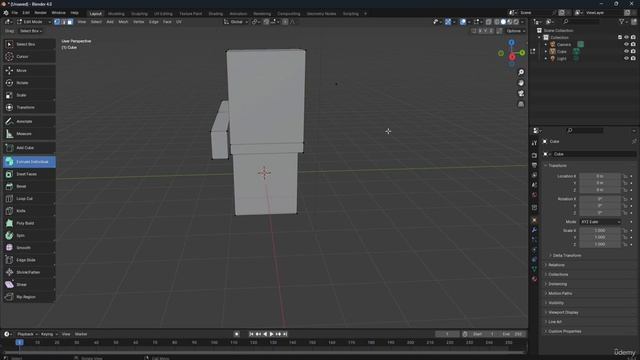Toggle show overlays in viewport header
The height and width of the screenshot is (360, 640).
[x=462, y=22]
